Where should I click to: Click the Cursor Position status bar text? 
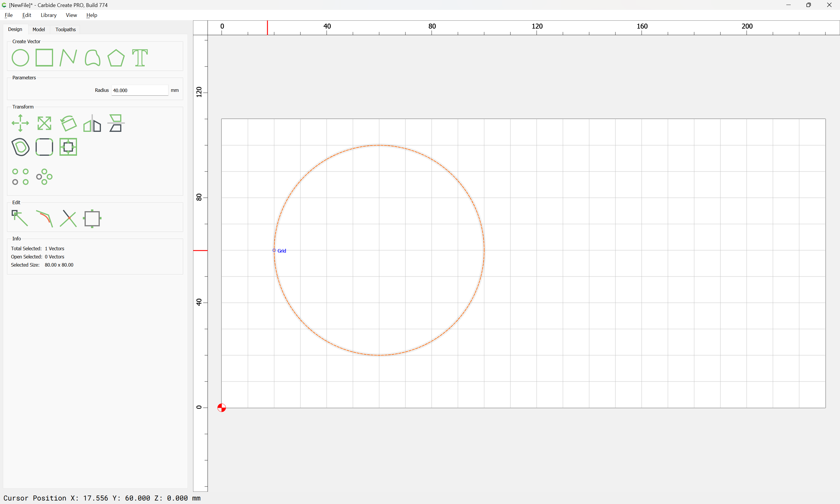click(102, 498)
